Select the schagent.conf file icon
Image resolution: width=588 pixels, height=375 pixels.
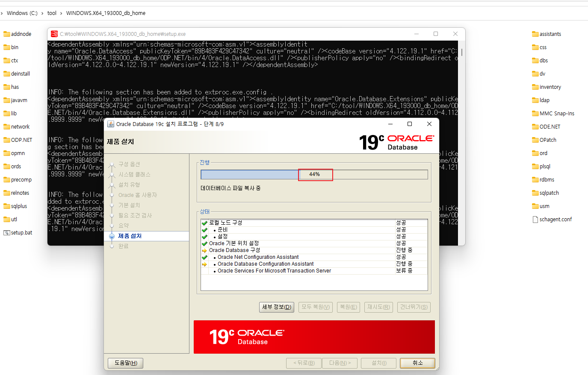click(535, 220)
